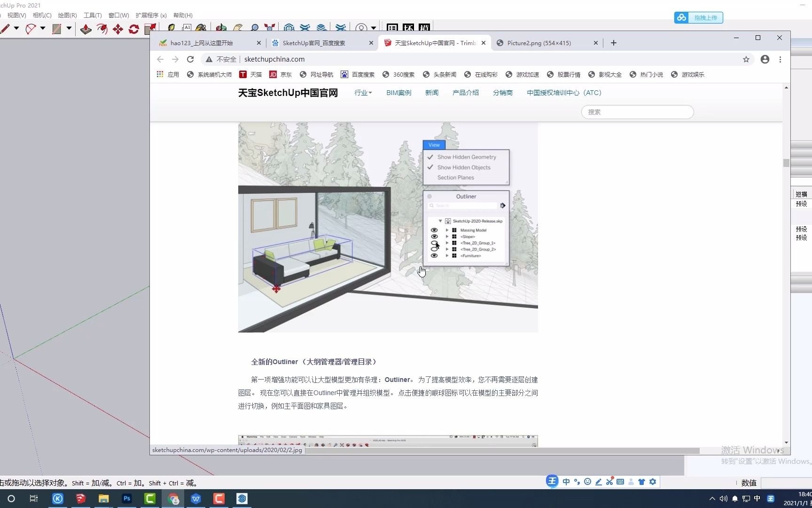The image size is (812, 508).
Task: Click the 坯 plugin toolbar icon
Action: [x=408, y=28]
